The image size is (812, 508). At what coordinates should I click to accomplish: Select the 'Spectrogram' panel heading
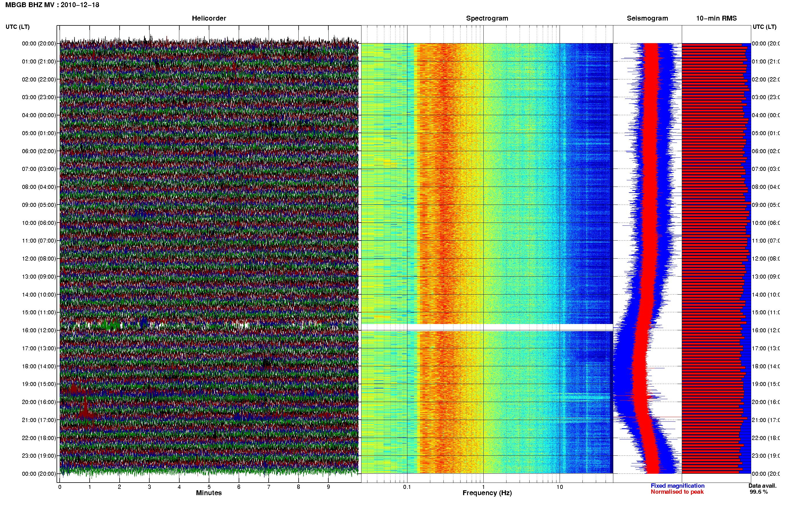click(487, 19)
